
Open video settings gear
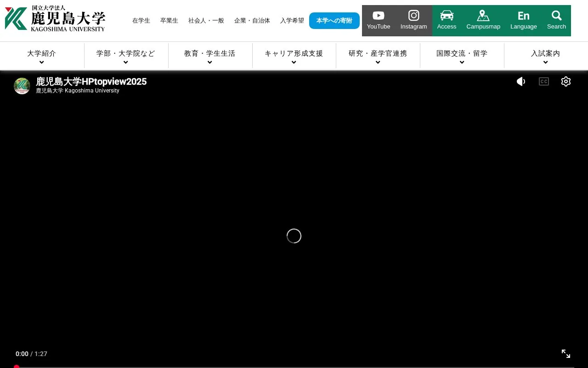(566, 81)
